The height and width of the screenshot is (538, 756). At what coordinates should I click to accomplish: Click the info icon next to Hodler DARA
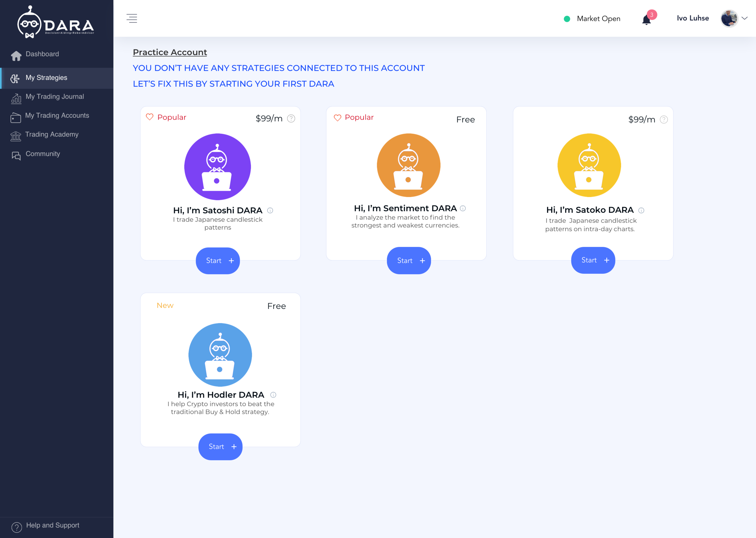(x=273, y=395)
